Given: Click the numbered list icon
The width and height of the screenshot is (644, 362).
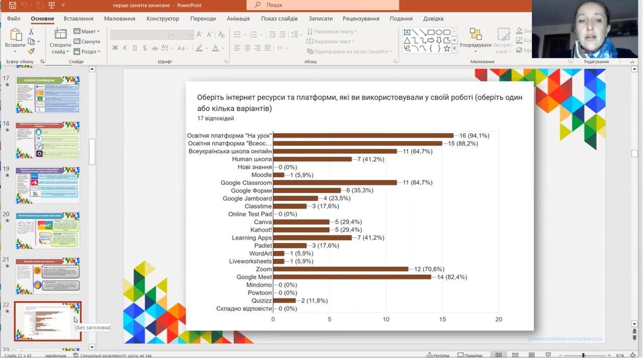Looking at the screenshot, I should pyautogui.click(x=255, y=35).
